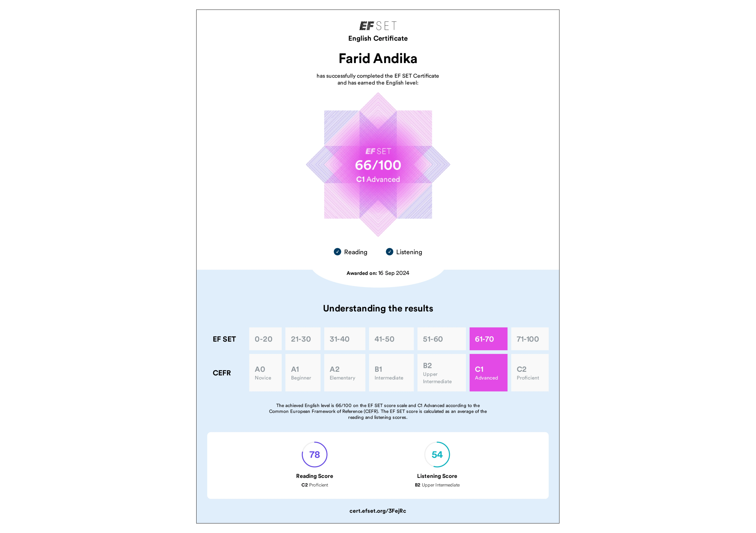Click the Reading Score 78 circle
The width and height of the screenshot is (756, 533).
click(x=314, y=455)
